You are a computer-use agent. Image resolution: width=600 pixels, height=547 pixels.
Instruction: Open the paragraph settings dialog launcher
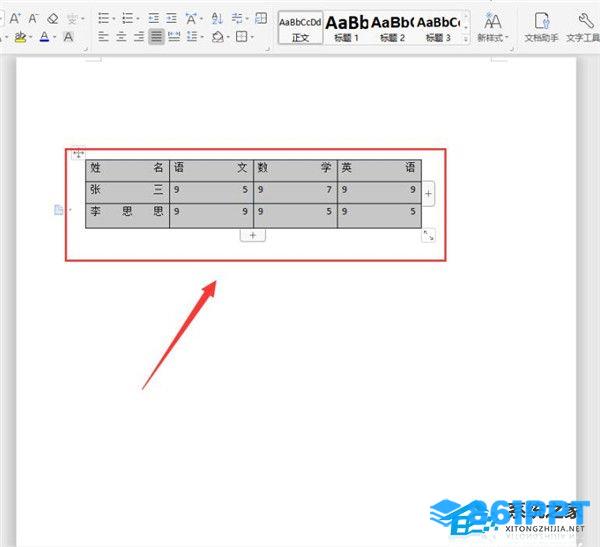pos(267,49)
